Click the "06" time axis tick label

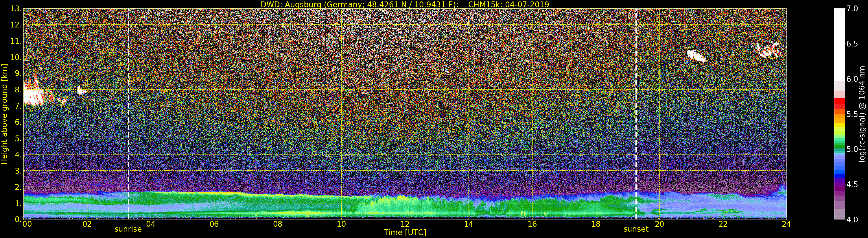[x=214, y=224]
